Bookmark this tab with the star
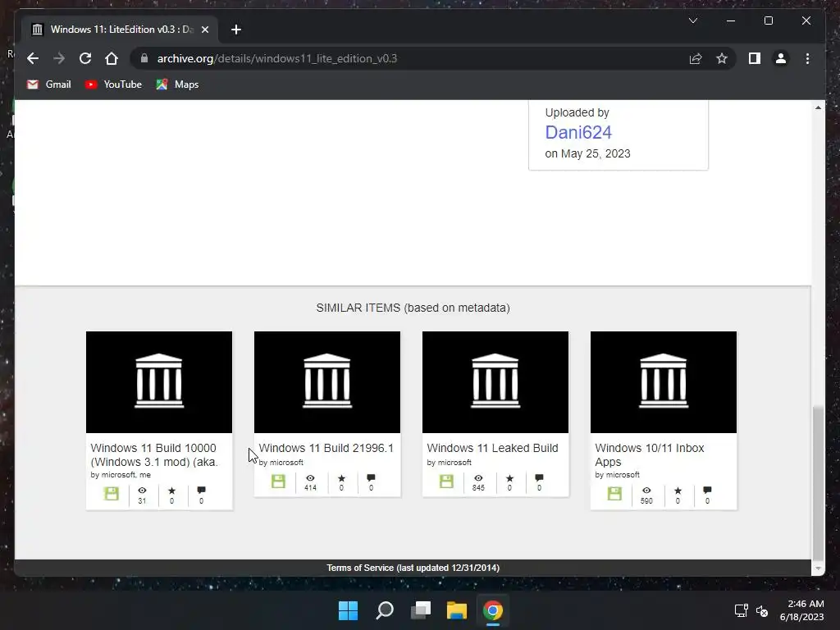This screenshot has width=840, height=630. point(722,58)
